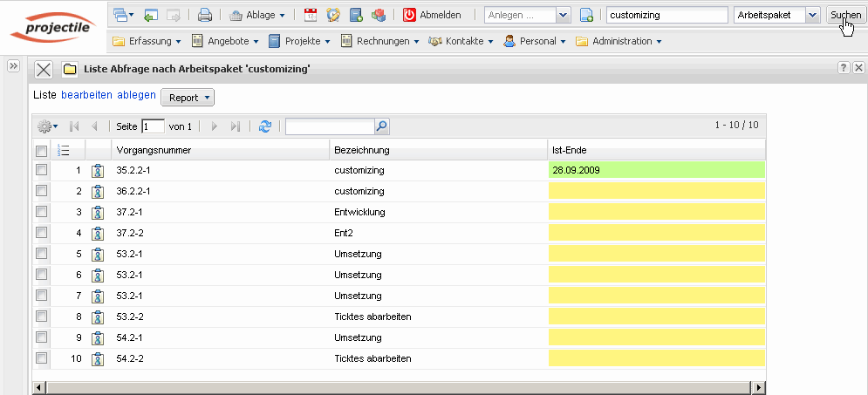Open the row icon for entry 35.2.2-1
Viewport: 868px width, 395px height.
pos(98,171)
